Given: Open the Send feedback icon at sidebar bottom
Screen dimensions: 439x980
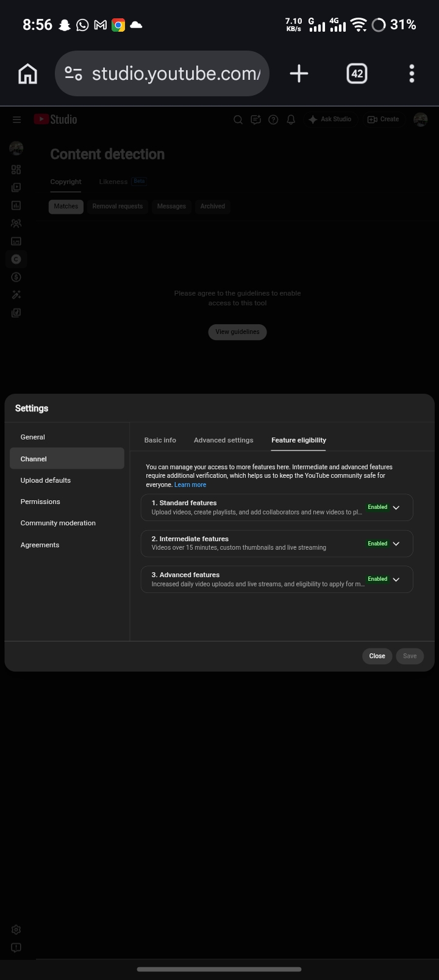Looking at the screenshot, I should tap(16, 948).
